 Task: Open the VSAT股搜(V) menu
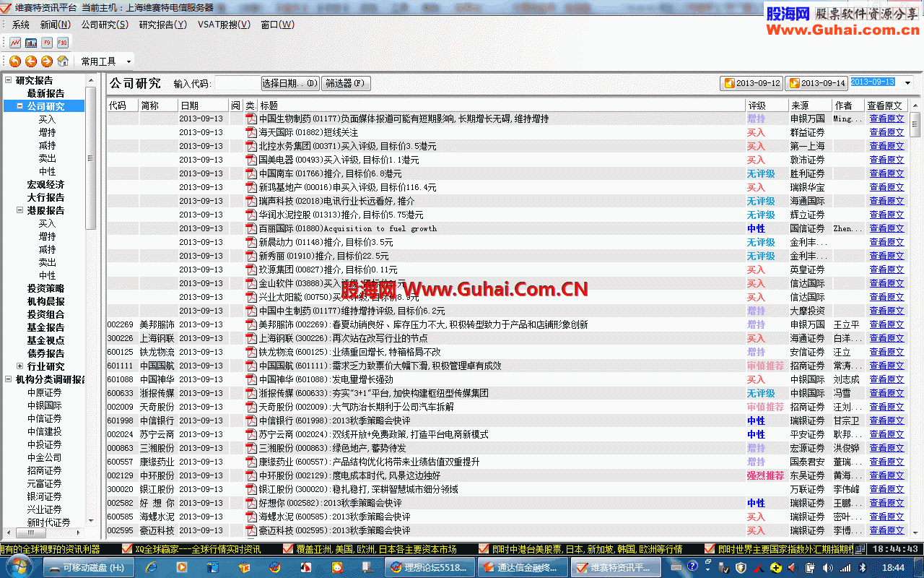point(225,25)
